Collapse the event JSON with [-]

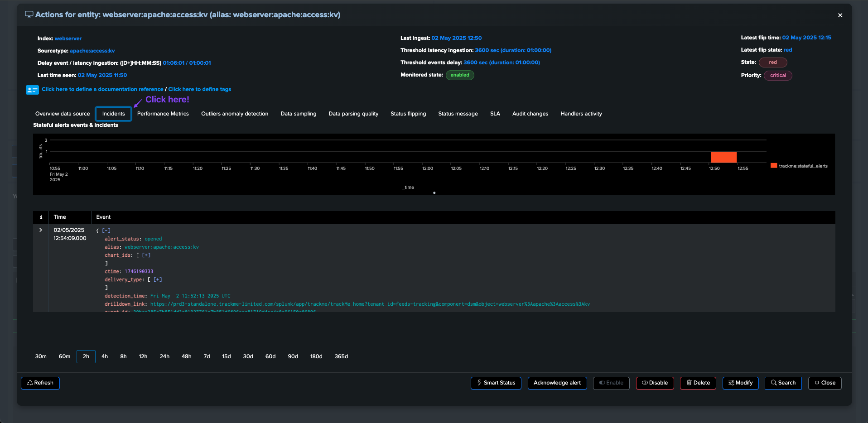[x=106, y=231]
